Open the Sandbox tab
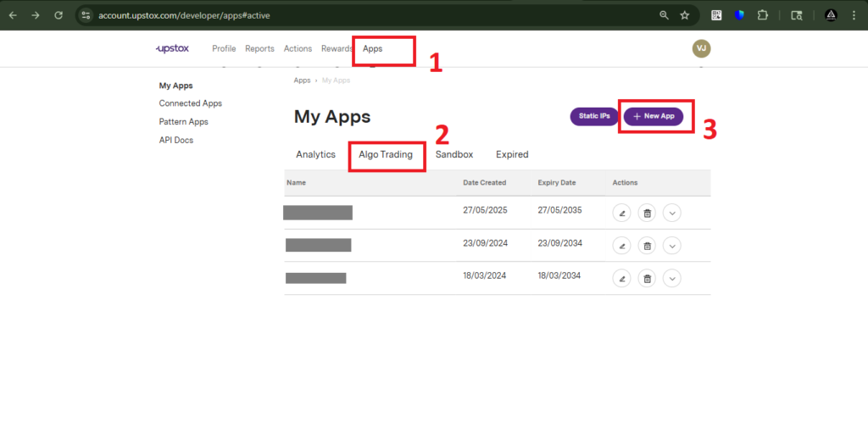The width and height of the screenshot is (868, 433). (454, 155)
